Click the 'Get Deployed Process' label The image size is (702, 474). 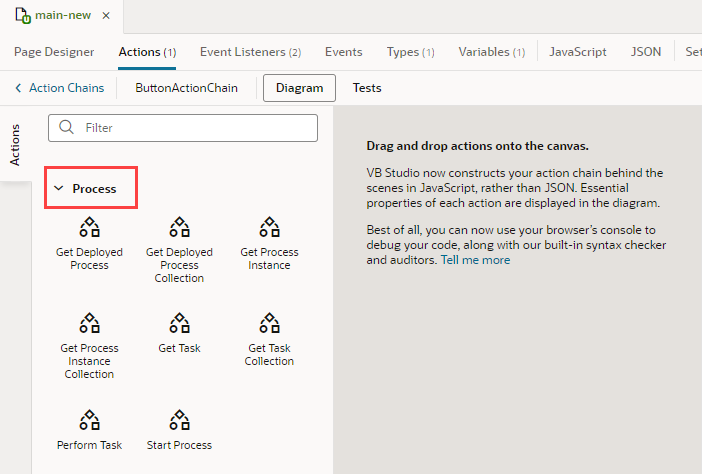[90, 259]
